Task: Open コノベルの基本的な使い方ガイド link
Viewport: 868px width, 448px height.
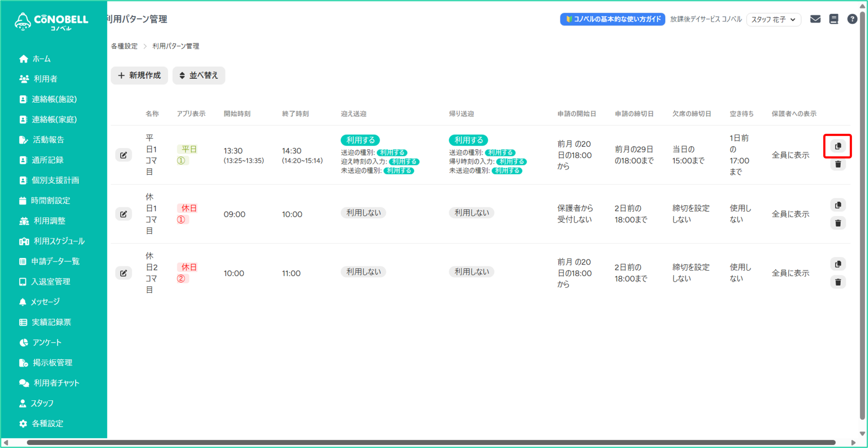Action: coord(612,19)
